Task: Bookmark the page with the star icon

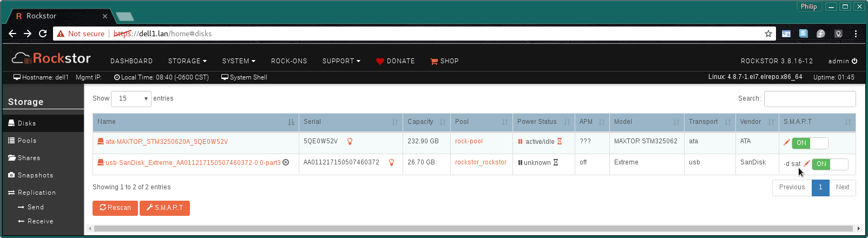Action: (768, 34)
